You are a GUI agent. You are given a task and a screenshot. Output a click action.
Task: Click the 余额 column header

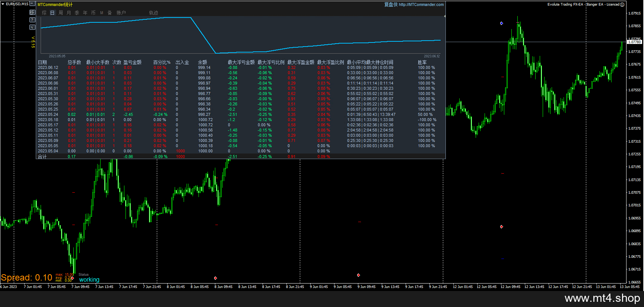pos(203,62)
